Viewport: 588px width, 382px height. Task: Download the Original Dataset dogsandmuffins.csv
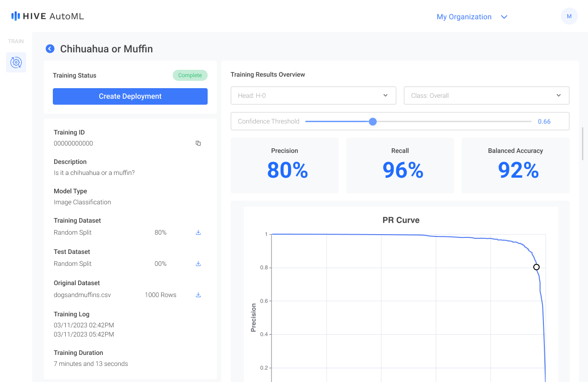198,295
